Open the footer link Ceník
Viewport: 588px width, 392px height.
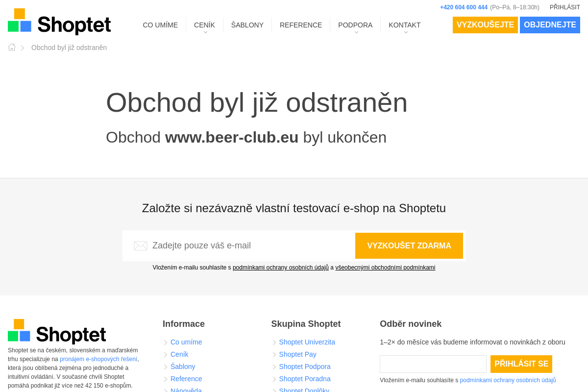[179, 354]
